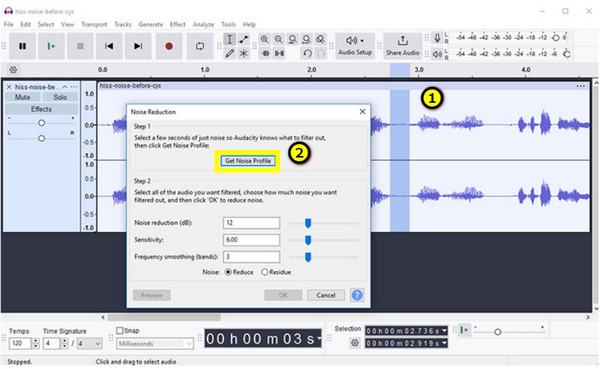This screenshot has height=369, width=600.
Task: Click Fit Project to Width icon
Action: coord(307,39)
